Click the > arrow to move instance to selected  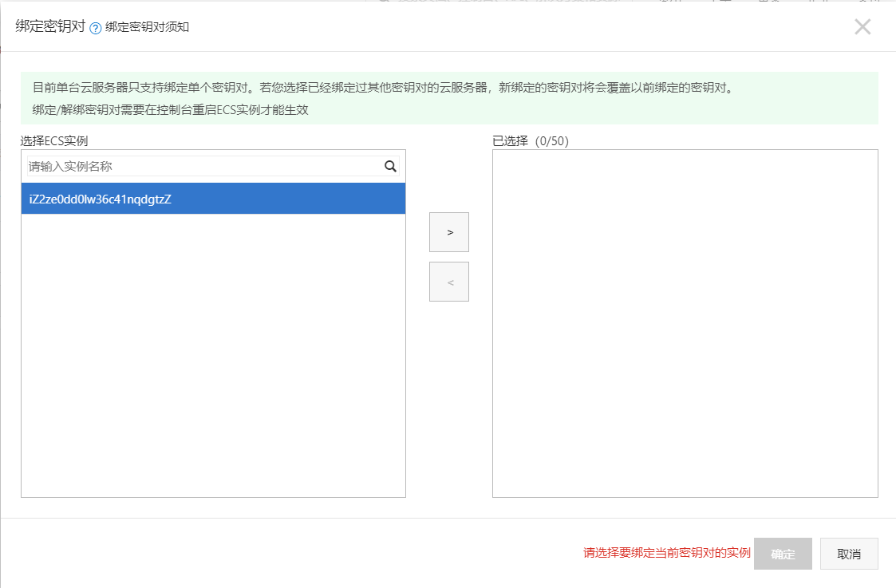(x=449, y=232)
